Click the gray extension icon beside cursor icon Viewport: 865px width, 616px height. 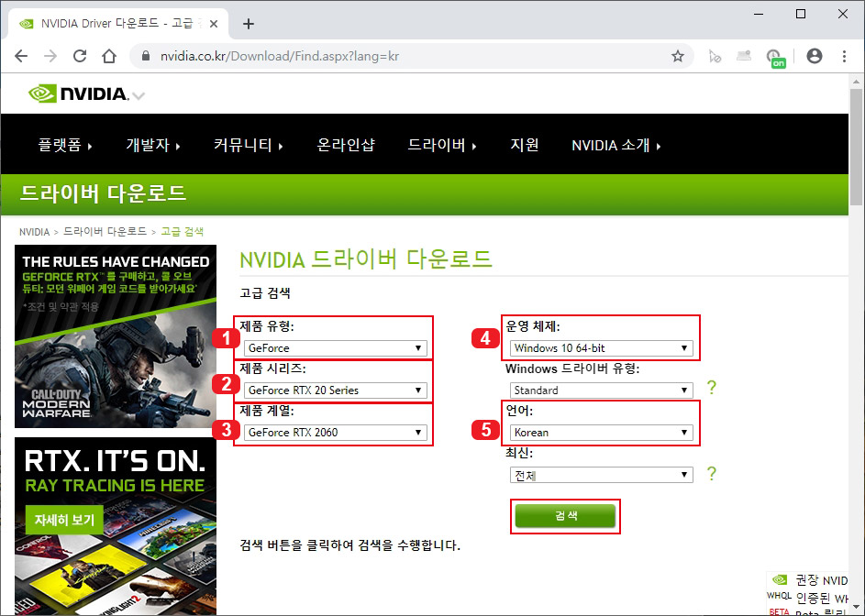tap(744, 55)
